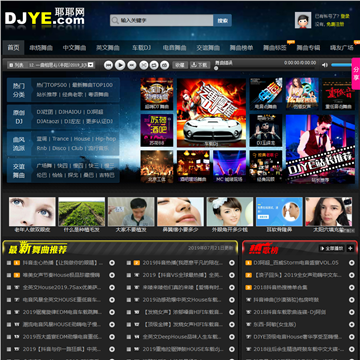Open the 列表 playlist panel in the player
The width and height of the screenshot is (360, 360).
pos(16,65)
